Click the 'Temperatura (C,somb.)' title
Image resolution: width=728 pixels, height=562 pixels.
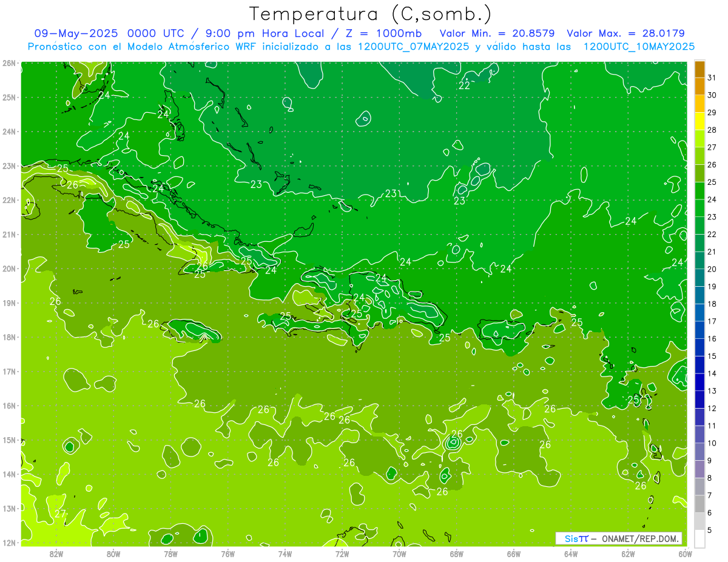pyautogui.click(x=371, y=14)
